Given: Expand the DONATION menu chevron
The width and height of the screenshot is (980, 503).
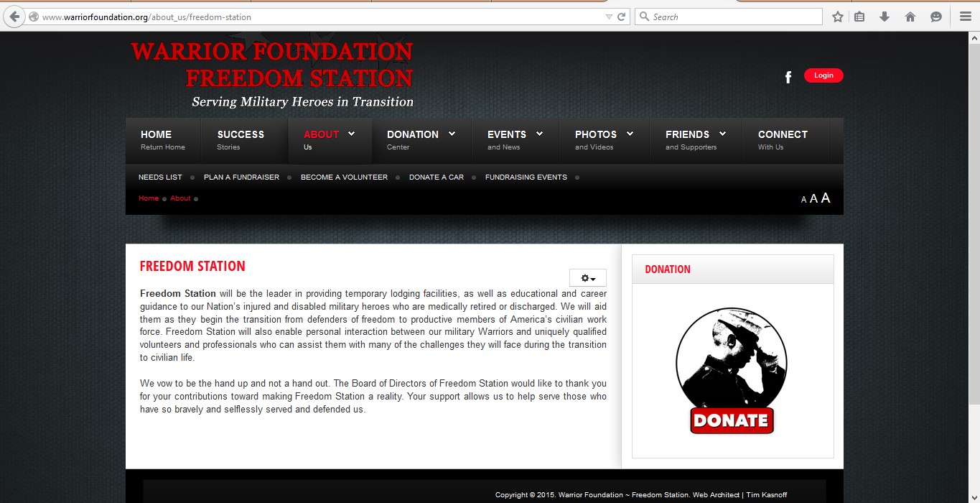Looking at the screenshot, I should (452, 134).
